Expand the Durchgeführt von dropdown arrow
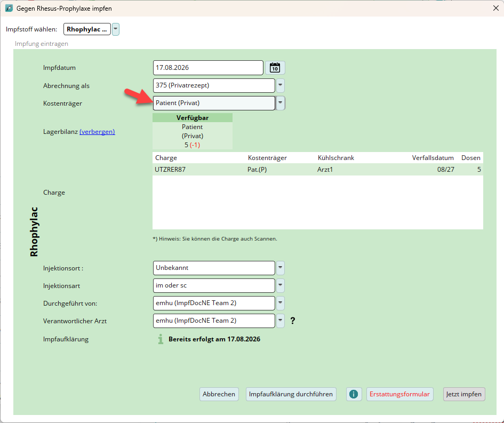Screen dimensions: 504x423 click(x=281, y=303)
